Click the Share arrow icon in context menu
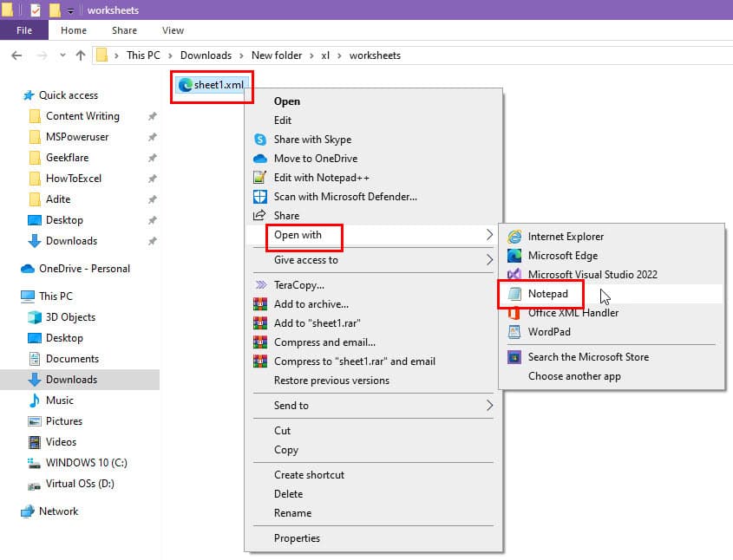733x560 pixels. [x=259, y=215]
